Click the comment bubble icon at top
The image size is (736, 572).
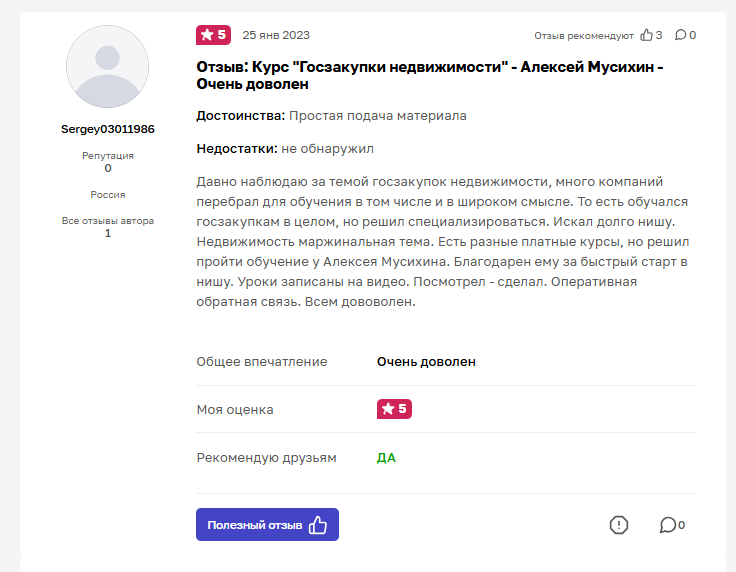[680, 35]
